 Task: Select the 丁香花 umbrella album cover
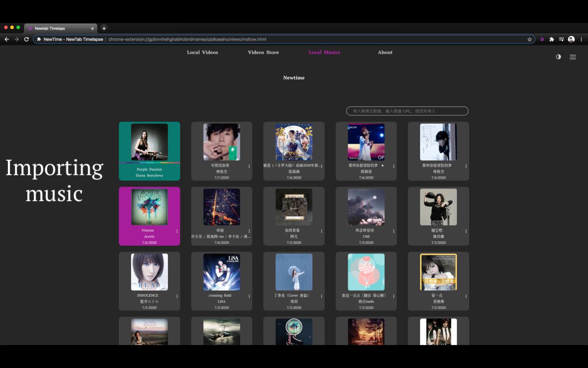click(294, 272)
